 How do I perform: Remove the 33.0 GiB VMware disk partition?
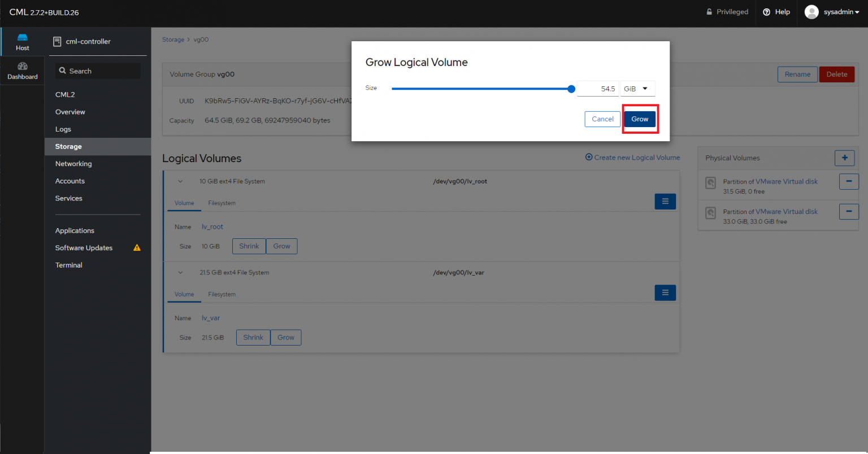[x=849, y=211]
